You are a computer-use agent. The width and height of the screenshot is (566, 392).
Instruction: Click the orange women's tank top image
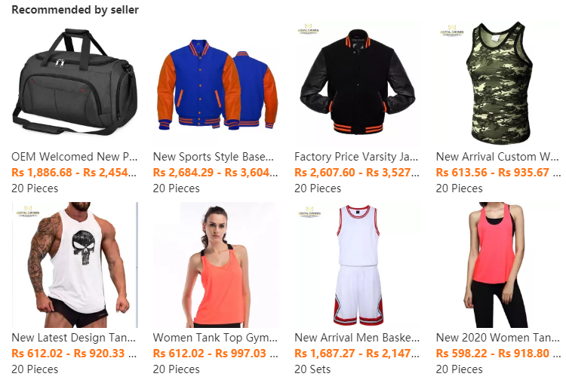tap(217, 265)
